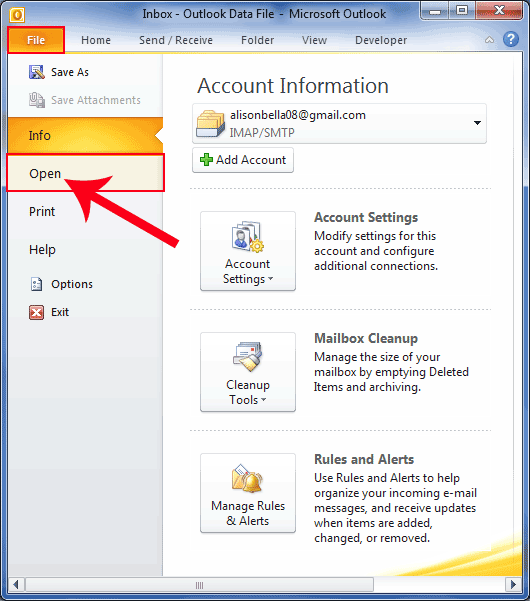Click the Save As icon

pyautogui.click(x=36, y=72)
